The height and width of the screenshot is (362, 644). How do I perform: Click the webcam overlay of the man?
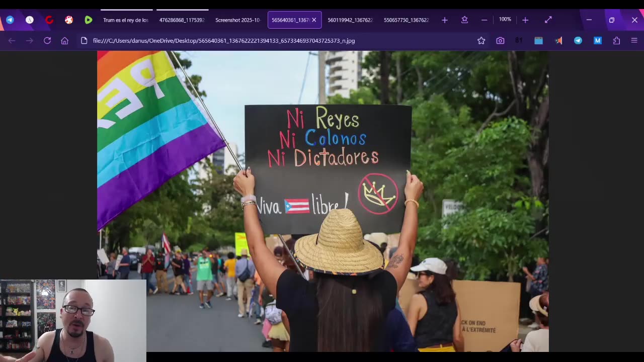coord(73,320)
